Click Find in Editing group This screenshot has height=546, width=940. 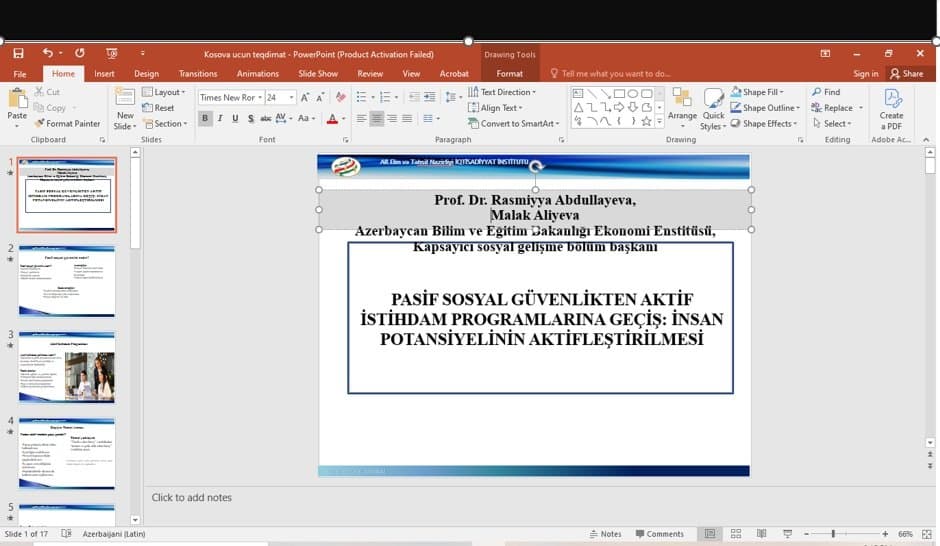click(826, 92)
